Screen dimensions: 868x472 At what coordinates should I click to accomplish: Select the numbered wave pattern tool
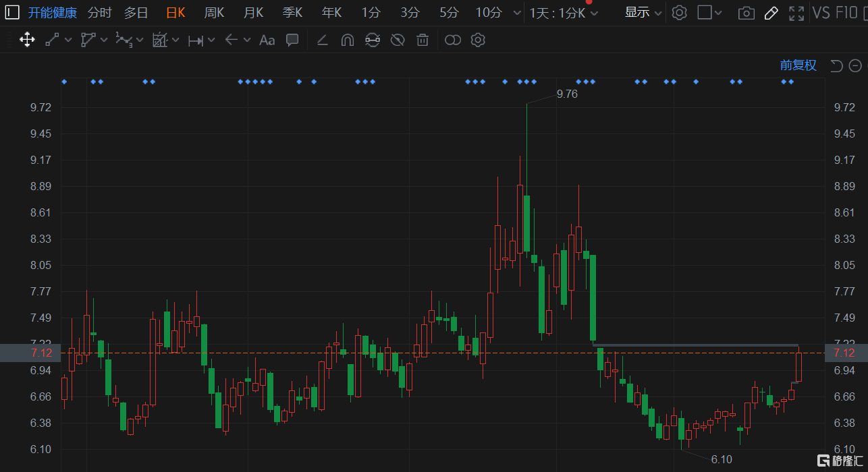[x=123, y=40]
